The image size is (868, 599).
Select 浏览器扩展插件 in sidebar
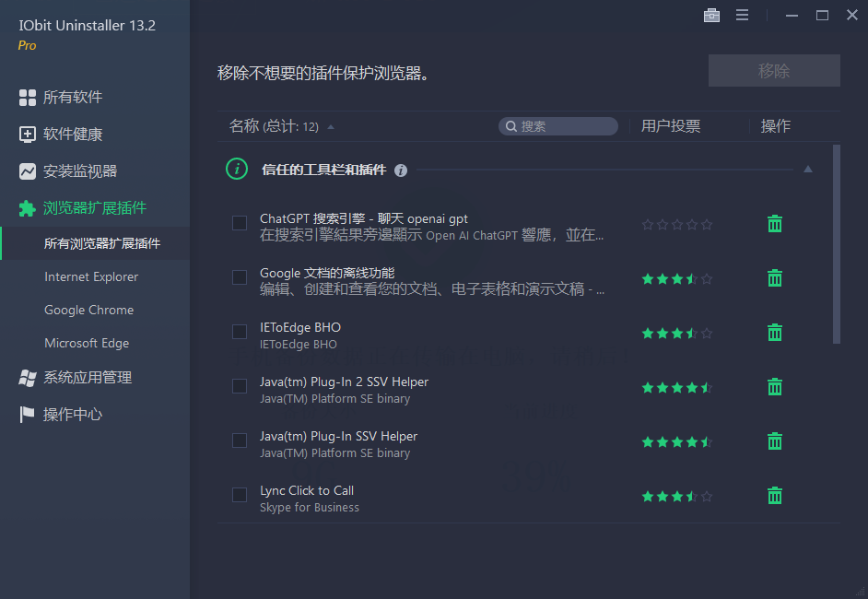[95, 208]
